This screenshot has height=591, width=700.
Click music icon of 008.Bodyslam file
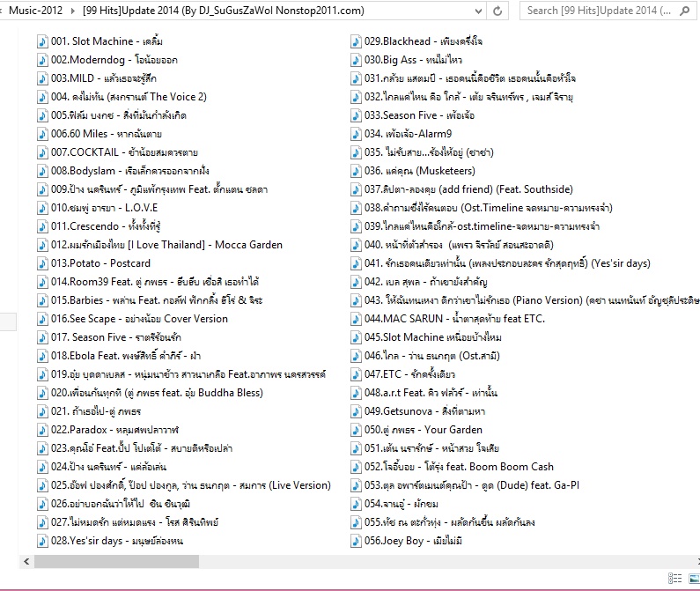pos(42,171)
